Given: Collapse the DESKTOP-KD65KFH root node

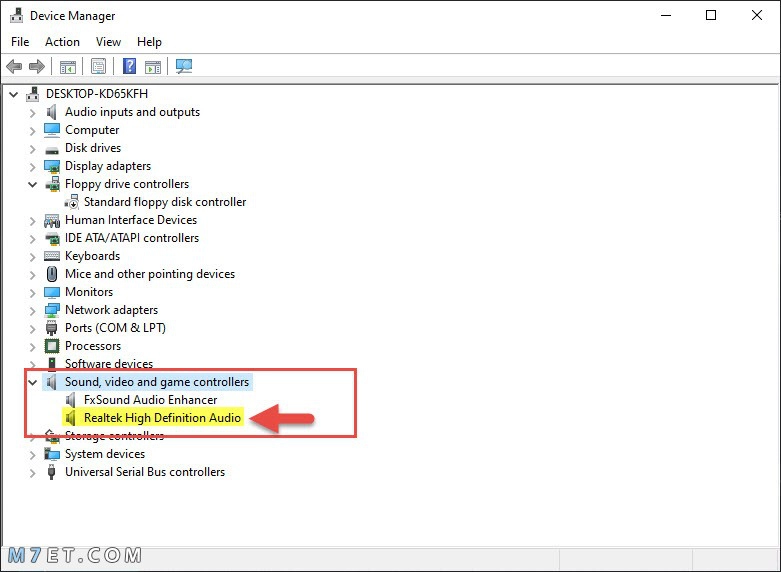Looking at the screenshot, I should (13, 94).
